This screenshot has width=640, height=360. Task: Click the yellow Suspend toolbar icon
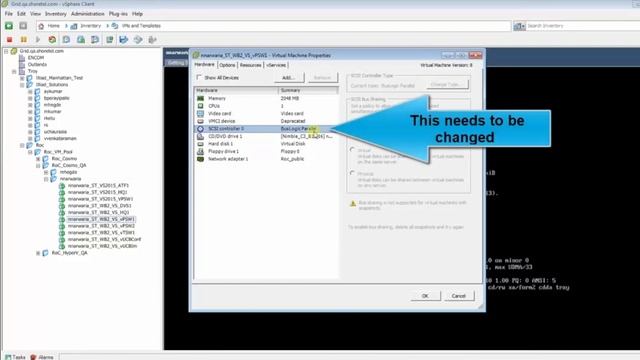(24, 40)
